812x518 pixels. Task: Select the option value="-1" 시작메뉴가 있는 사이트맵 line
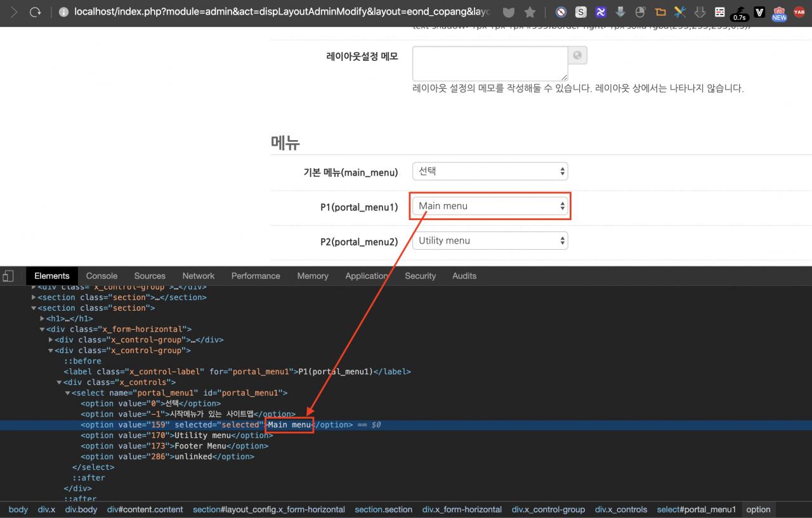point(188,414)
